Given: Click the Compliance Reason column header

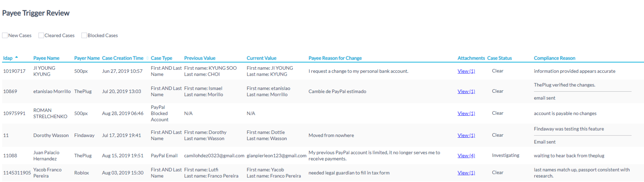Looking at the screenshot, I should tap(554, 58).
